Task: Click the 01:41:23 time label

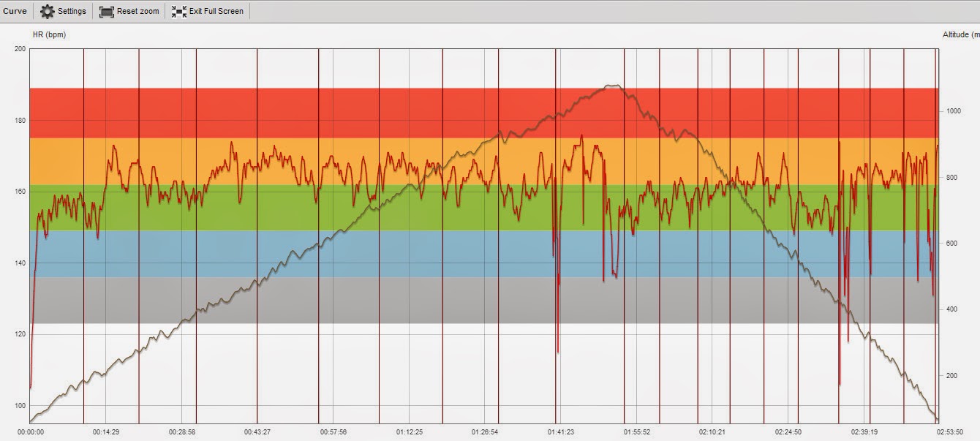Action: tap(560, 432)
